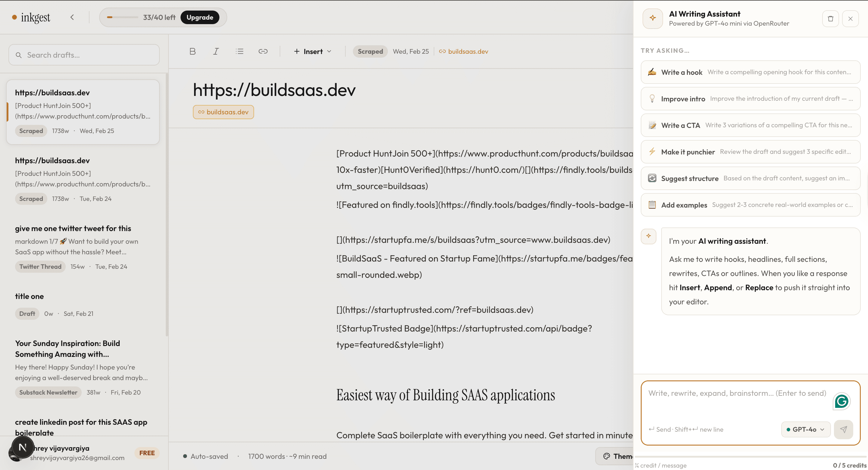The image size is (868, 470).
Task: Open Grammarly via its green icon
Action: coord(841,401)
